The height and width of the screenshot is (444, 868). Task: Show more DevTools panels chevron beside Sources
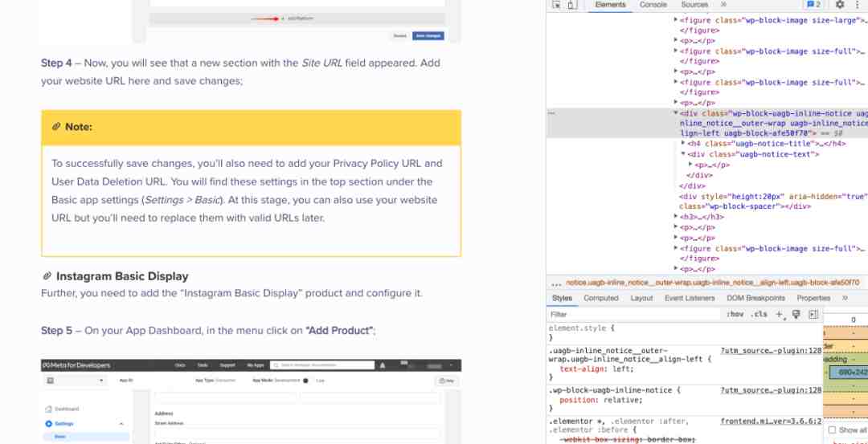pos(723,5)
